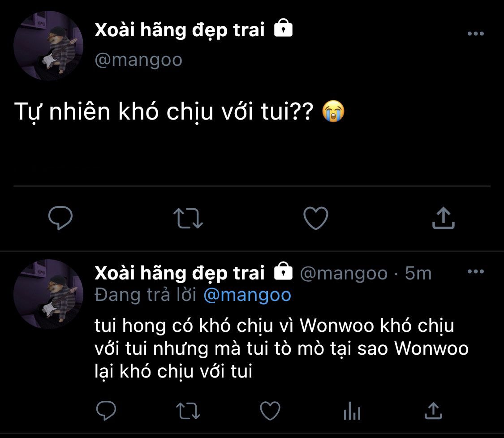Viewport: 504px width, 438px height.
Task: Like the main tweet with heart
Action: 316,218
